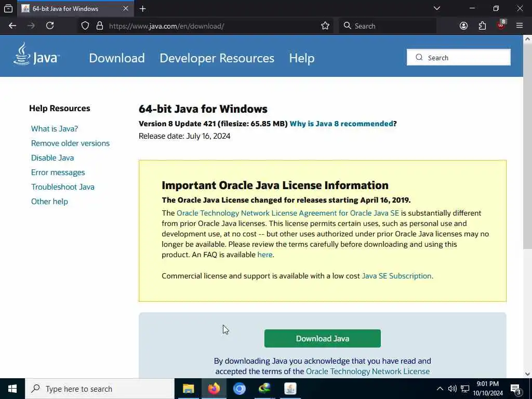Screen dimensions: 532x399
Task: Click the site security padlock icon
Action: [x=100, y=26]
